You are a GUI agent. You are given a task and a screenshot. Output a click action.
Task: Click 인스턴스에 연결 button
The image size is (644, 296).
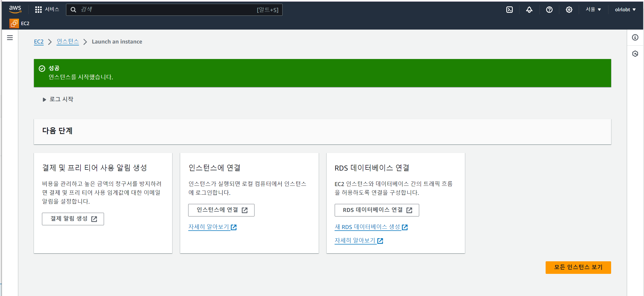[x=221, y=210]
